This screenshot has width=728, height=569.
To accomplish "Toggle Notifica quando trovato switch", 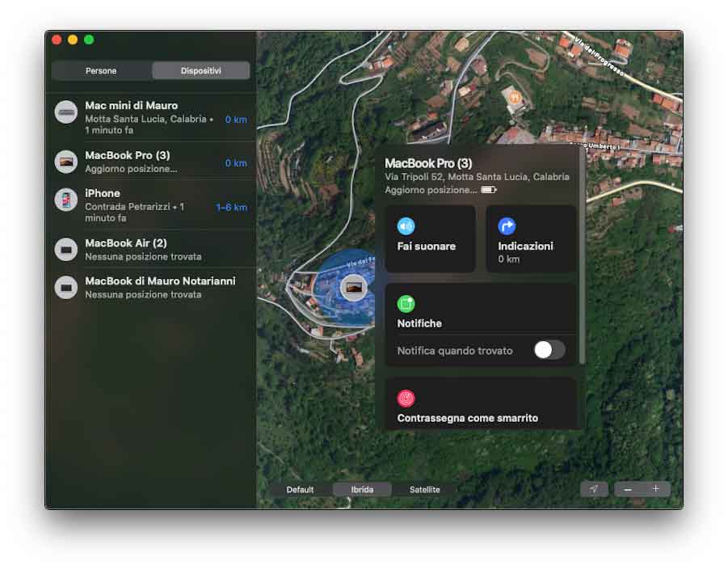I will click(x=549, y=350).
